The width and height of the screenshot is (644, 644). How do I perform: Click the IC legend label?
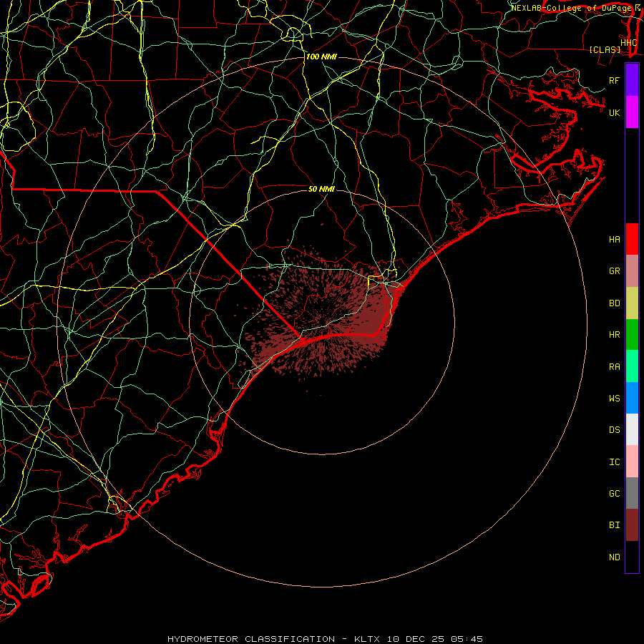[615, 462]
